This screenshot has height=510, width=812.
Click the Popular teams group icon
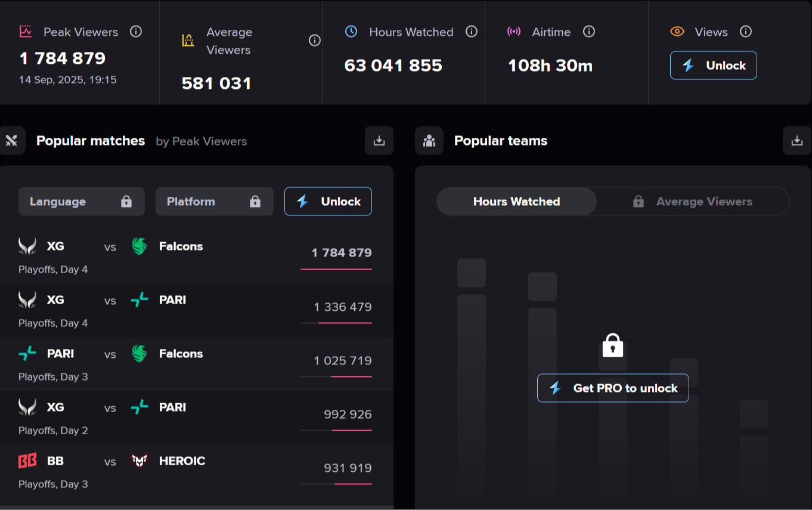(429, 141)
